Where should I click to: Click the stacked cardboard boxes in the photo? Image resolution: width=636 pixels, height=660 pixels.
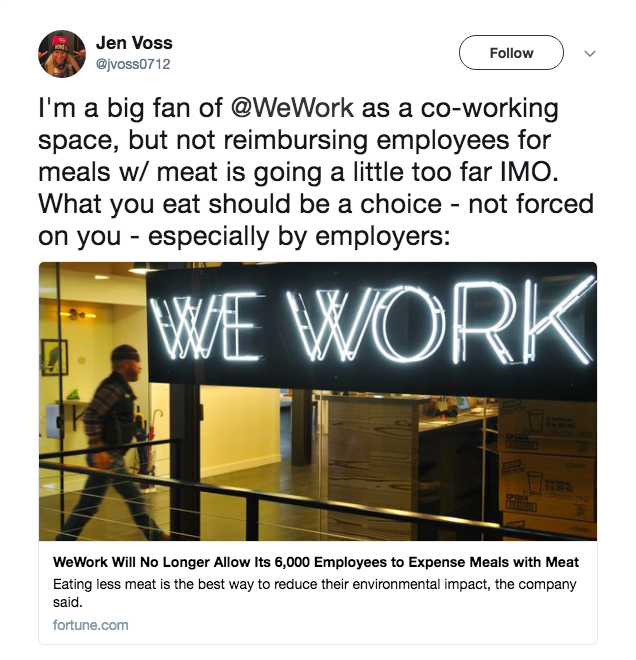[x=547, y=469]
